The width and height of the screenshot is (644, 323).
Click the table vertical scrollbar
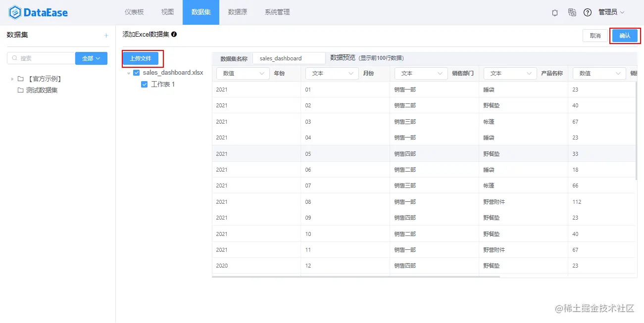coord(636,131)
